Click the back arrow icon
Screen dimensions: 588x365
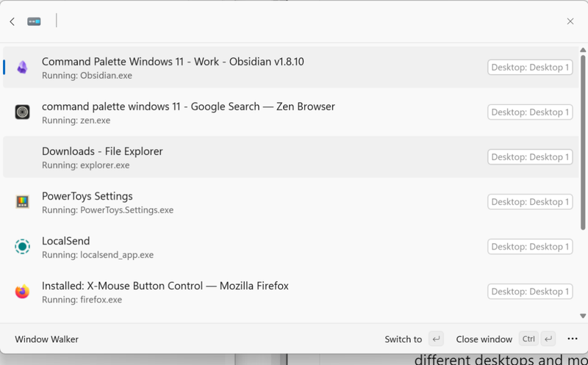pos(12,22)
